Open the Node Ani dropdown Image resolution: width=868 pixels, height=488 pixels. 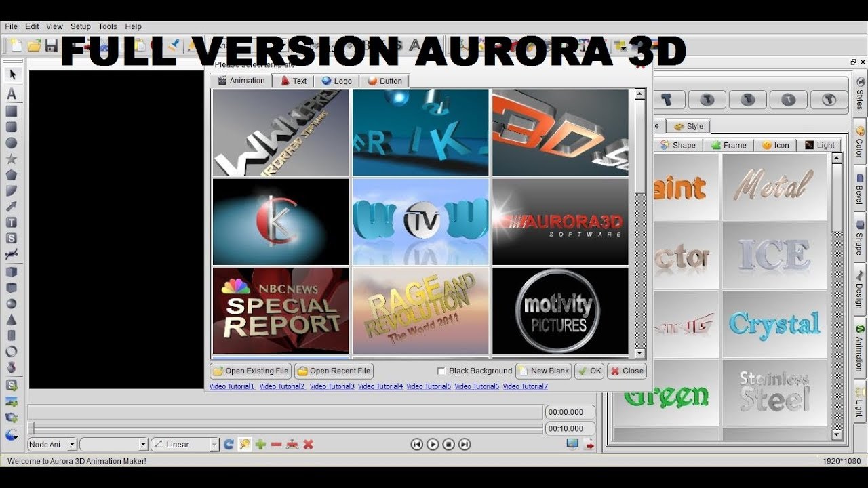[x=52, y=444]
